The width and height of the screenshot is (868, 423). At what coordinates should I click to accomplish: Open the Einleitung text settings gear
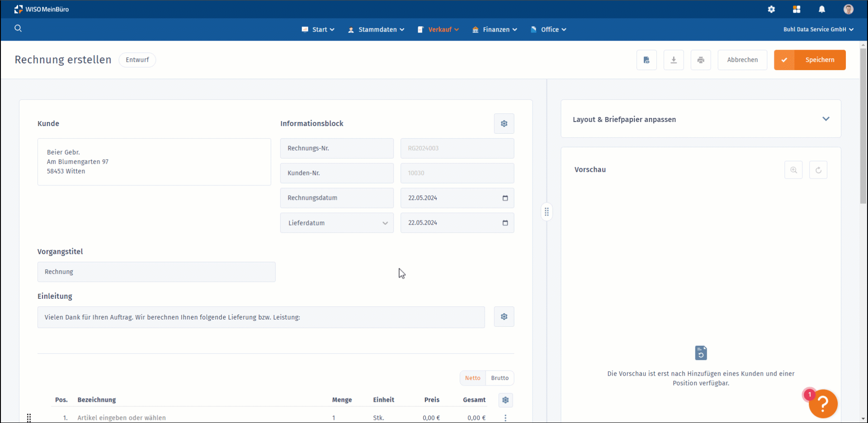(x=504, y=317)
